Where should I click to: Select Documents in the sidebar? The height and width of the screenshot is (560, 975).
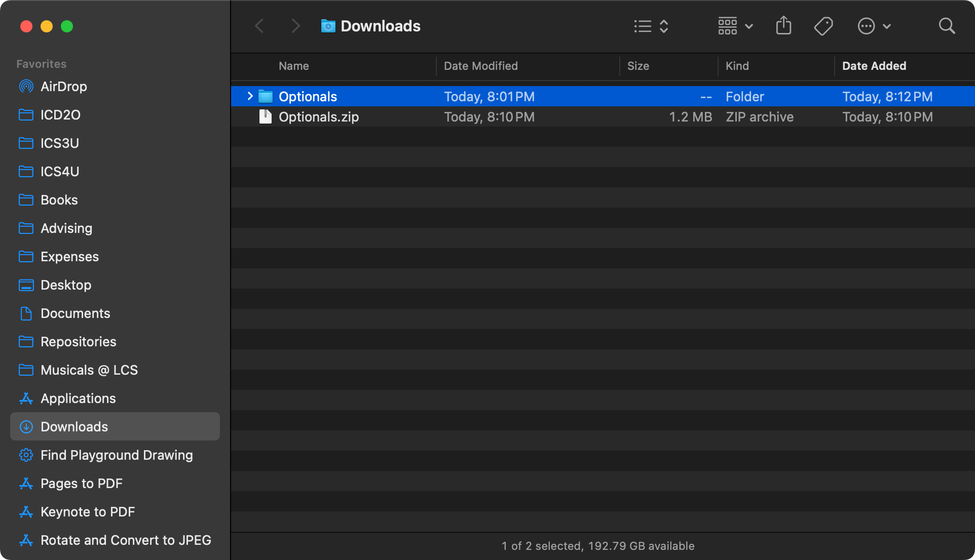click(75, 313)
